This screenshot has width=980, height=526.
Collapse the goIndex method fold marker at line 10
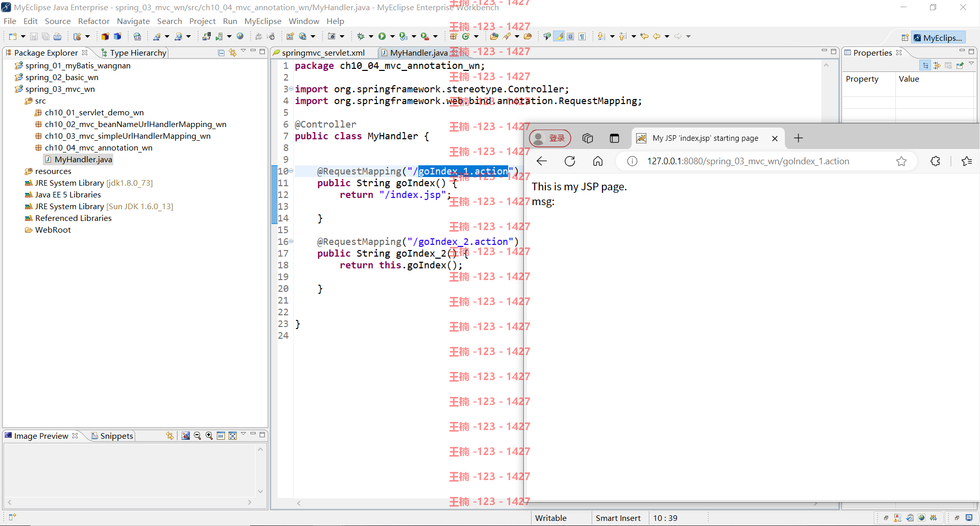pos(291,171)
